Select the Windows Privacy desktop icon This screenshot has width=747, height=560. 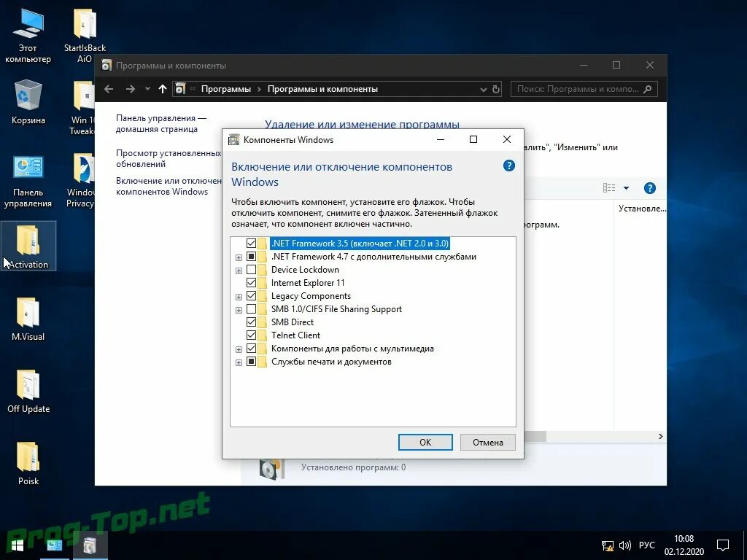(80, 181)
